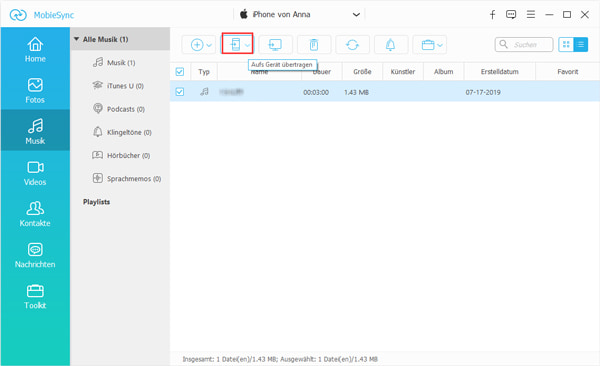Select Podcasts (0) category
The image size is (600, 366).
coord(119,109)
